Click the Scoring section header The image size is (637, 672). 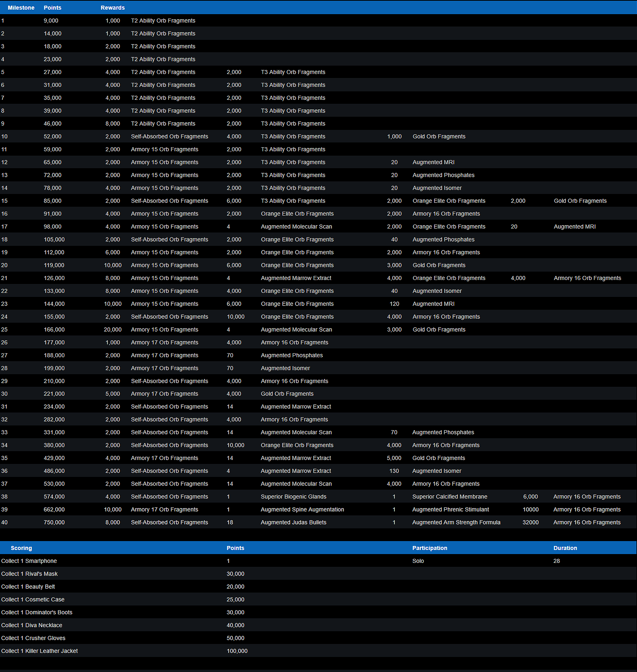click(21, 548)
